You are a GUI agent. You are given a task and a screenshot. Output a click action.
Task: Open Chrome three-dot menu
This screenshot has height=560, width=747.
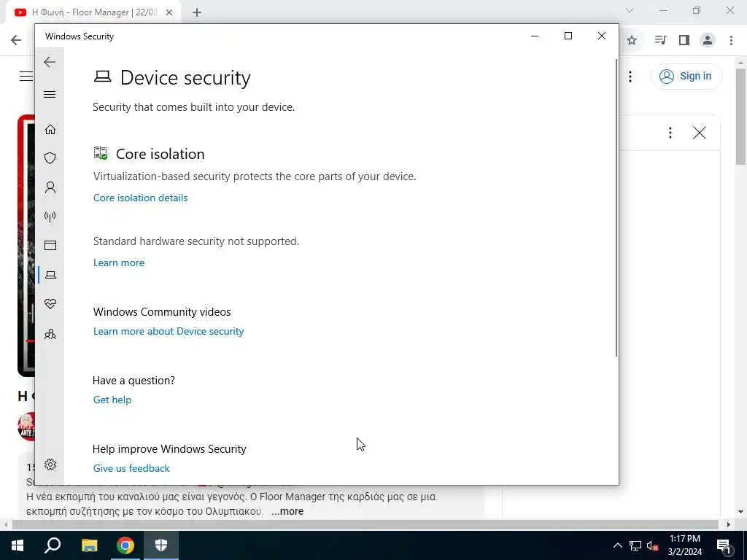(731, 41)
